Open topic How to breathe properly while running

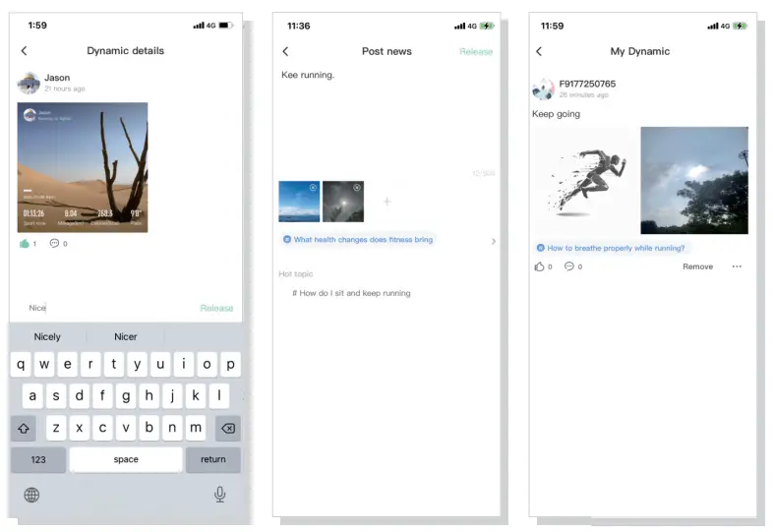tap(611, 248)
